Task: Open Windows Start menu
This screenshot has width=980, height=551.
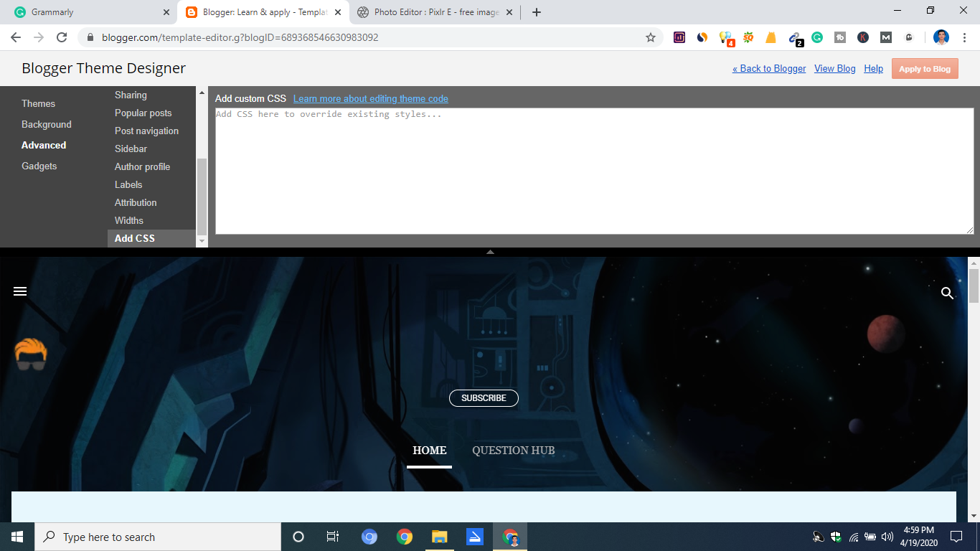Action: click(17, 537)
